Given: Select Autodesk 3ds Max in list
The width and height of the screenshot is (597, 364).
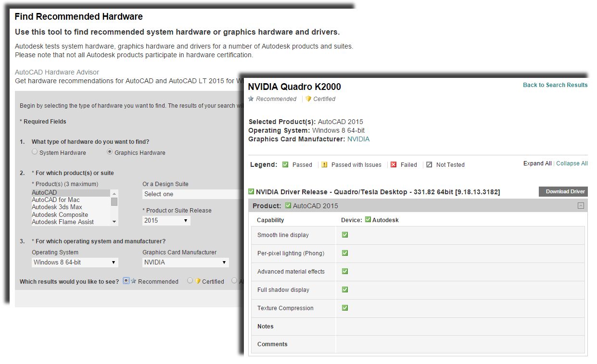Looking at the screenshot, I should 71,207.
